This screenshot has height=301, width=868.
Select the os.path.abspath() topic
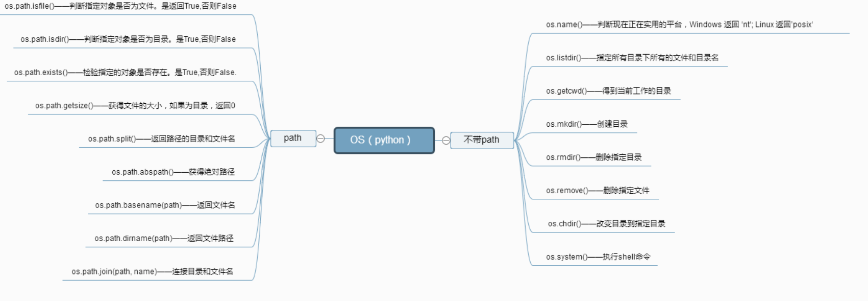173,172
